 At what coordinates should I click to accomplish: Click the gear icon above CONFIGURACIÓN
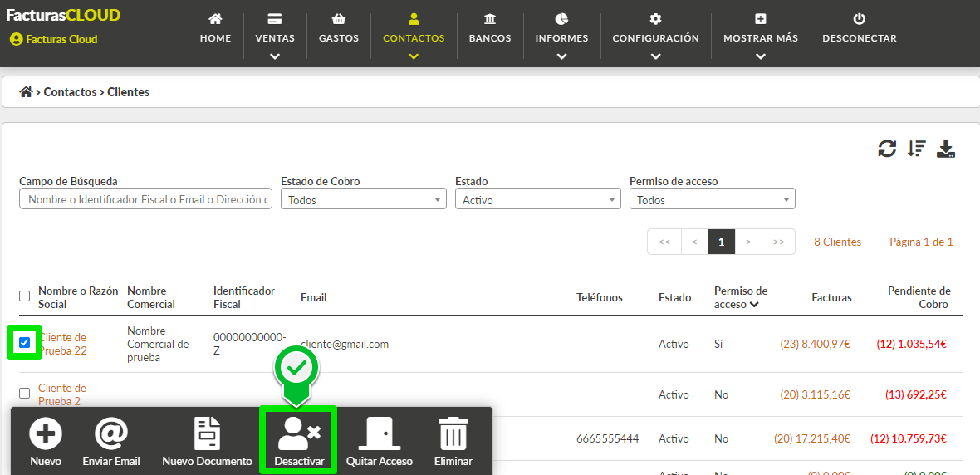pos(655,19)
